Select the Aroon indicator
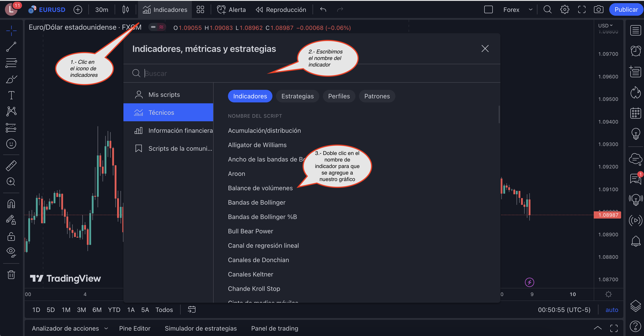Viewport: 644px width, 336px height. coord(236,173)
